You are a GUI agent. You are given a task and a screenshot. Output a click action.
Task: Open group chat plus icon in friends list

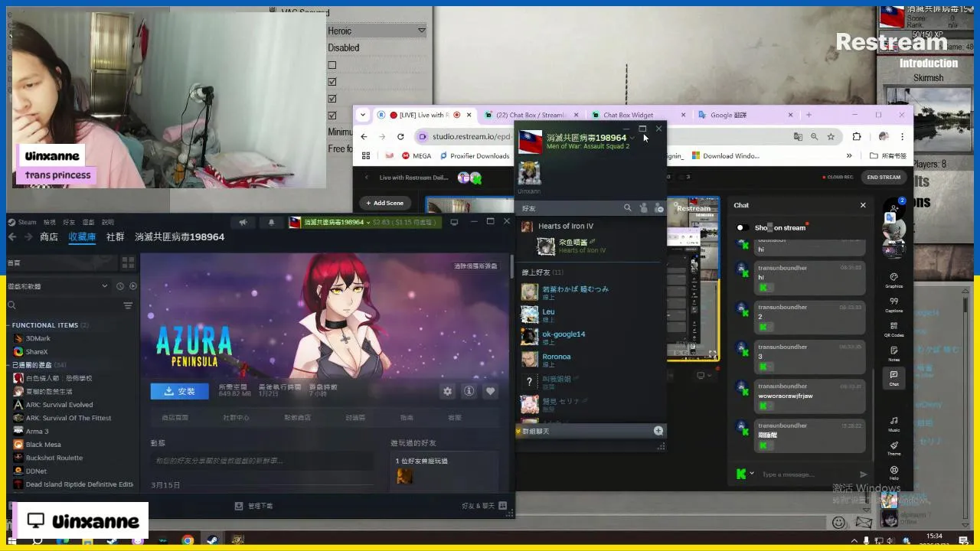point(658,431)
